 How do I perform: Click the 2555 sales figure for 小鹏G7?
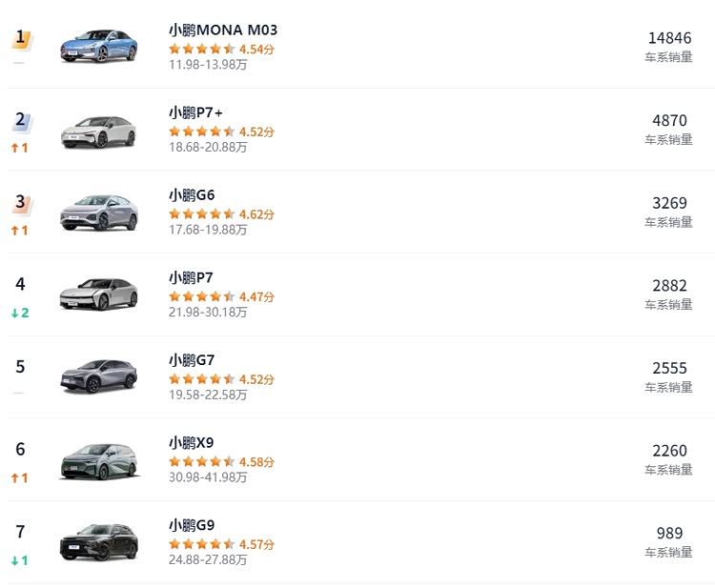pyautogui.click(x=669, y=368)
